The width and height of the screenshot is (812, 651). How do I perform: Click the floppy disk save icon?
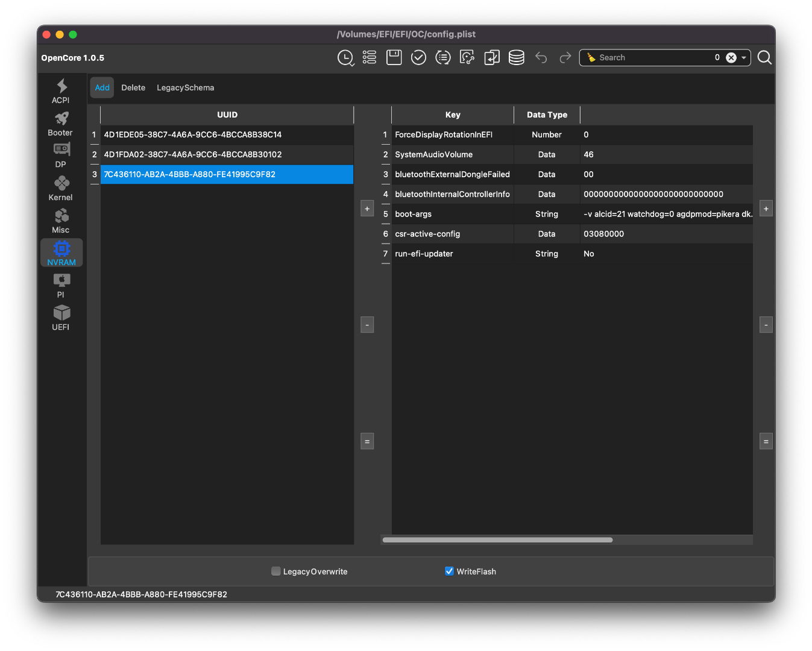[394, 57]
